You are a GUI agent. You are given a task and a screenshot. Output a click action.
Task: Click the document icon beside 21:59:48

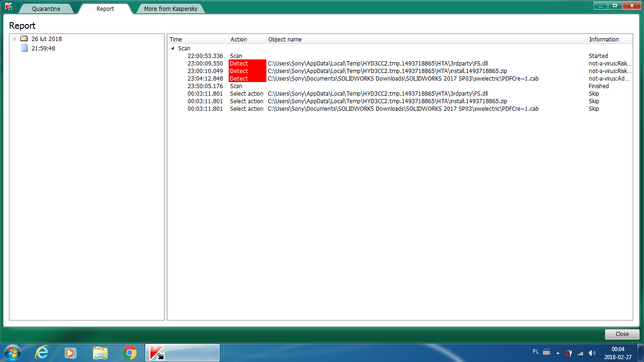click(x=25, y=48)
